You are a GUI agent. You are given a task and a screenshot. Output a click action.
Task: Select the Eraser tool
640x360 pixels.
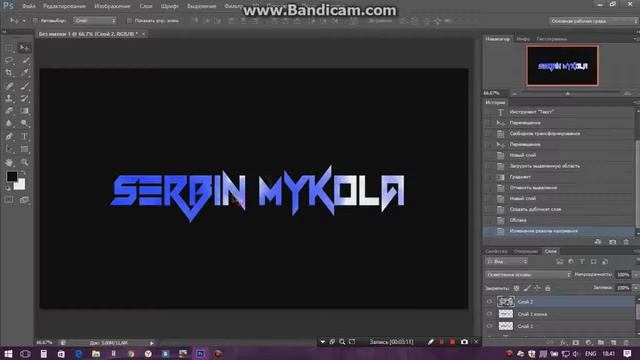click(x=9, y=111)
